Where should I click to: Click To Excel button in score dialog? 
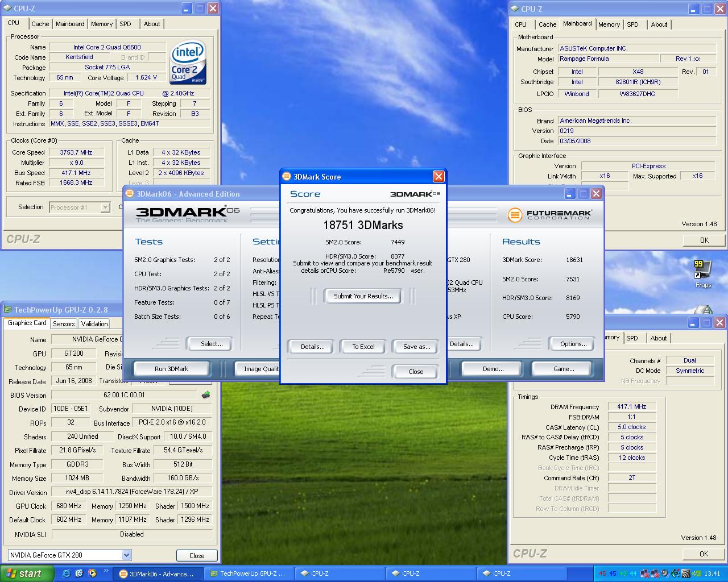pos(363,347)
